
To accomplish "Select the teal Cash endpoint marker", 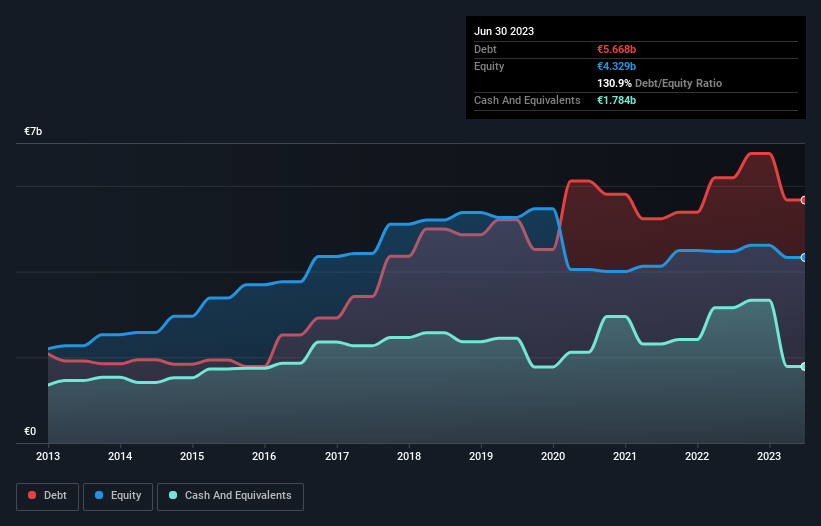I will pyautogui.click(x=803, y=366).
